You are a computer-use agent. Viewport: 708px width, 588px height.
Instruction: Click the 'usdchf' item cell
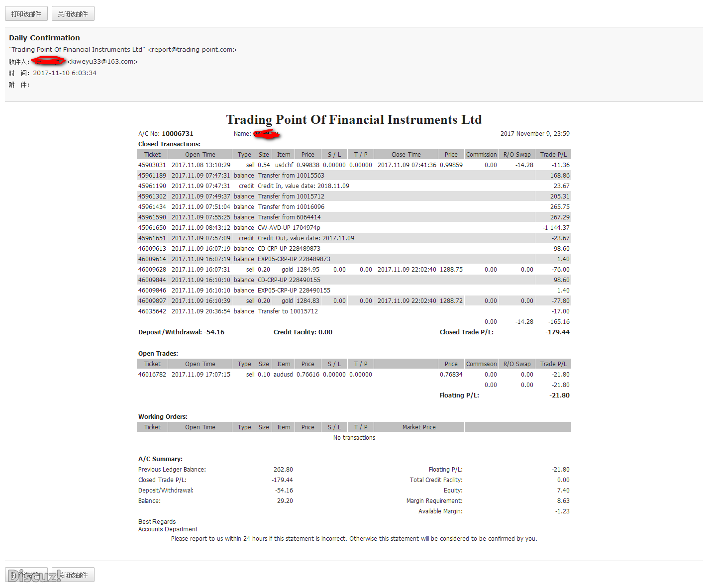point(284,165)
